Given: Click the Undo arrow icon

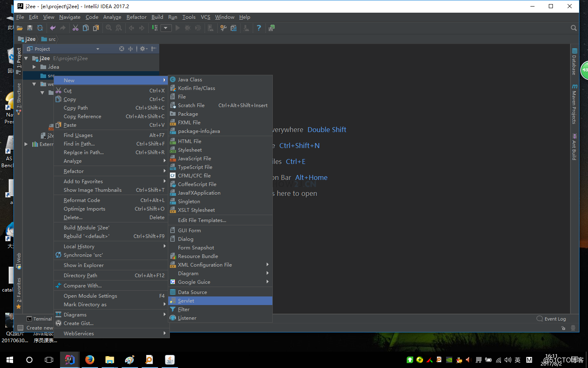Looking at the screenshot, I should tap(53, 28).
